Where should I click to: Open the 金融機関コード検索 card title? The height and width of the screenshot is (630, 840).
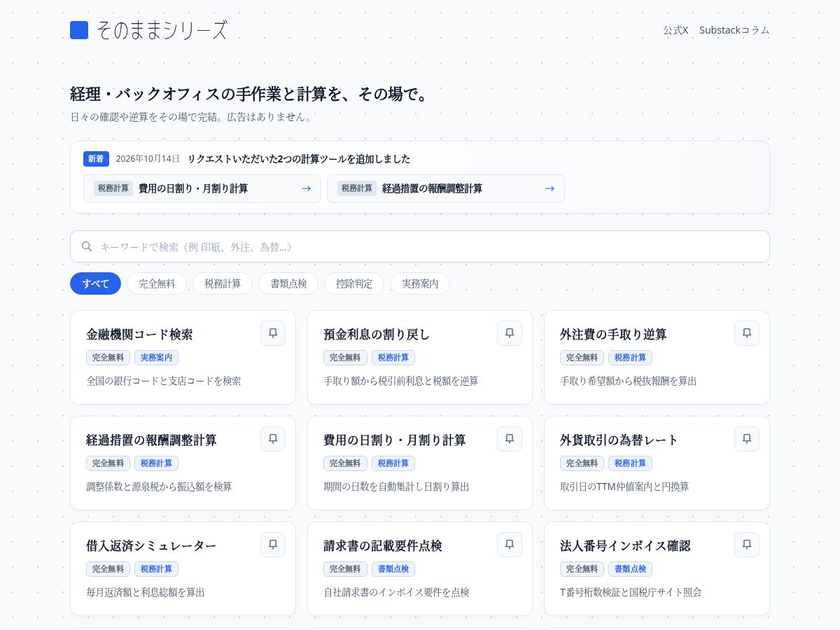[139, 335]
